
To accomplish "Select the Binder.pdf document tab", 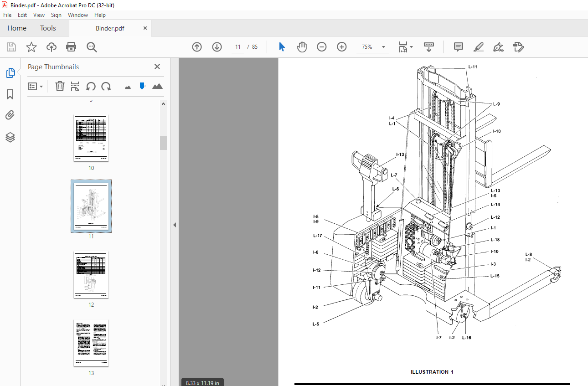I will (110, 28).
